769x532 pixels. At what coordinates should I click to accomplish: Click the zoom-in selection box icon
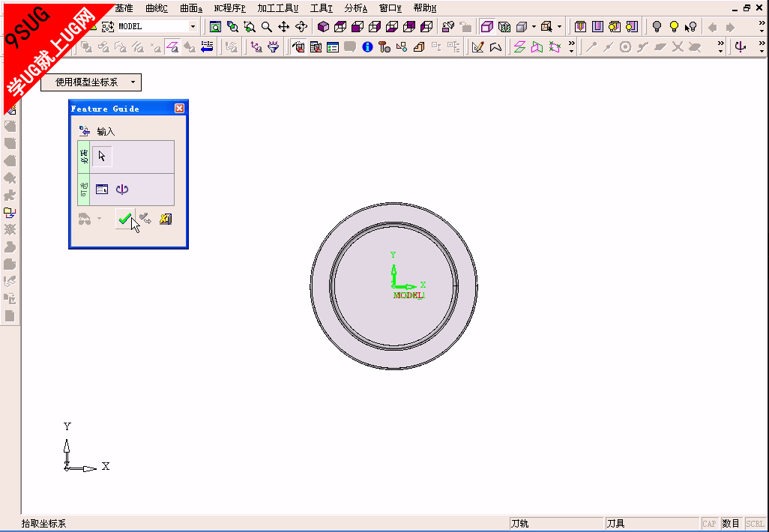pyautogui.click(x=250, y=26)
